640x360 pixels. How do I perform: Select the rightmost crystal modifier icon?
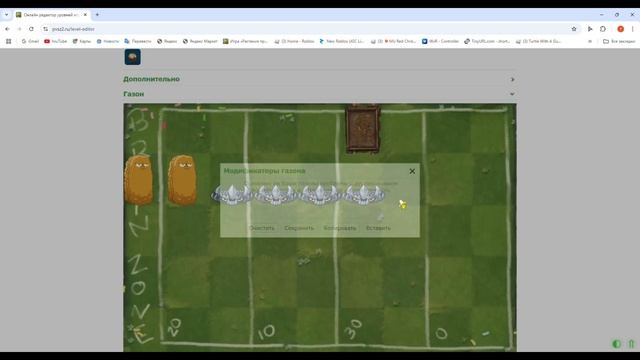click(364, 194)
